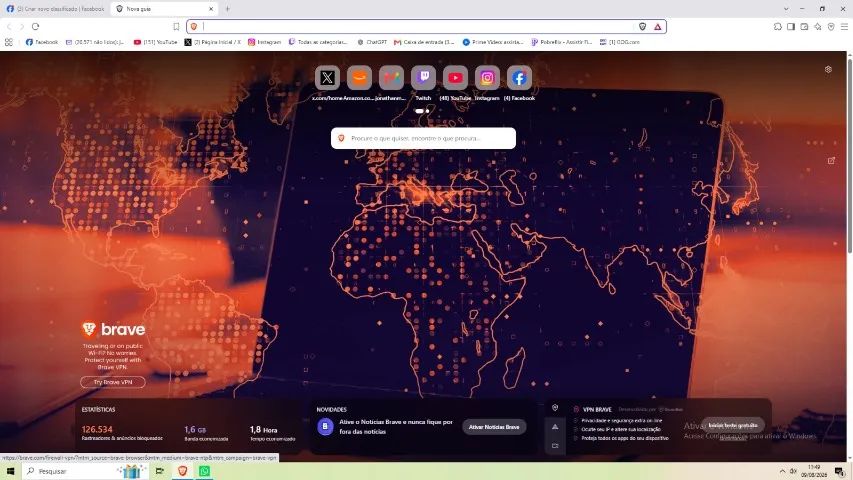Open the Pobreflix bookmark

pos(562,42)
